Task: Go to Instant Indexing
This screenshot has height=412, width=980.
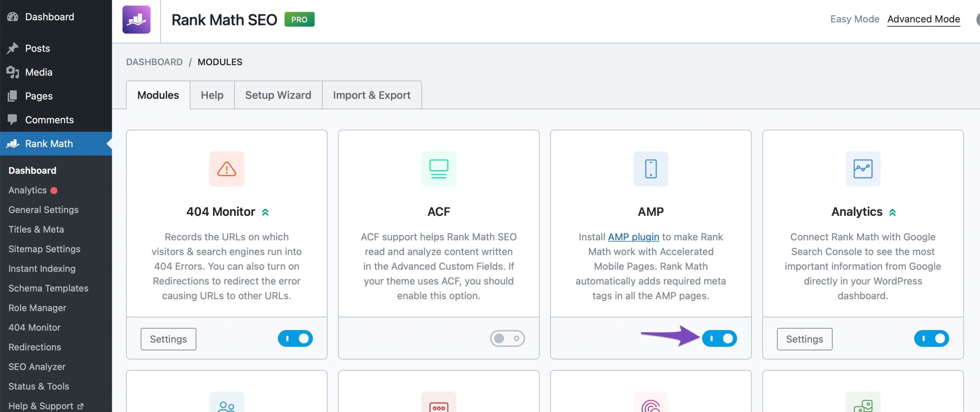Action: [42, 269]
